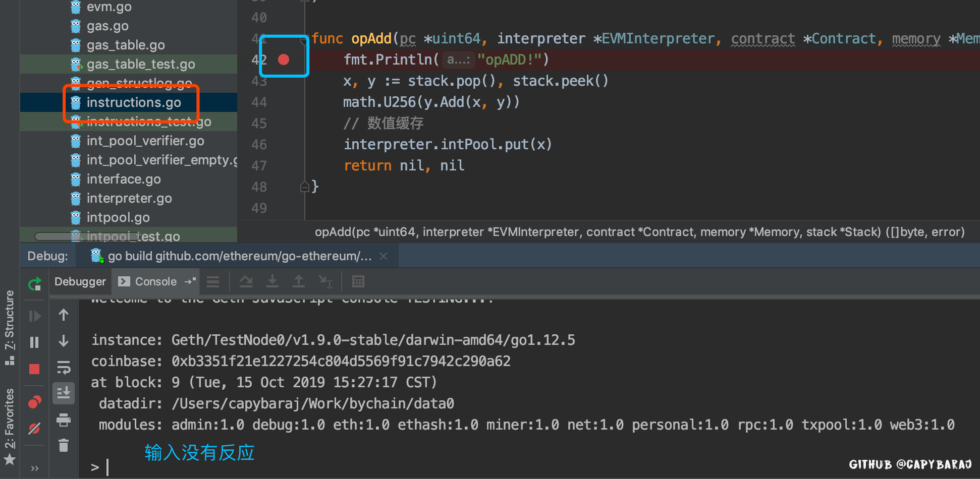The image size is (980, 479).
Task: Open the View Breakpoints dialog
Action: click(x=34, y=402)
